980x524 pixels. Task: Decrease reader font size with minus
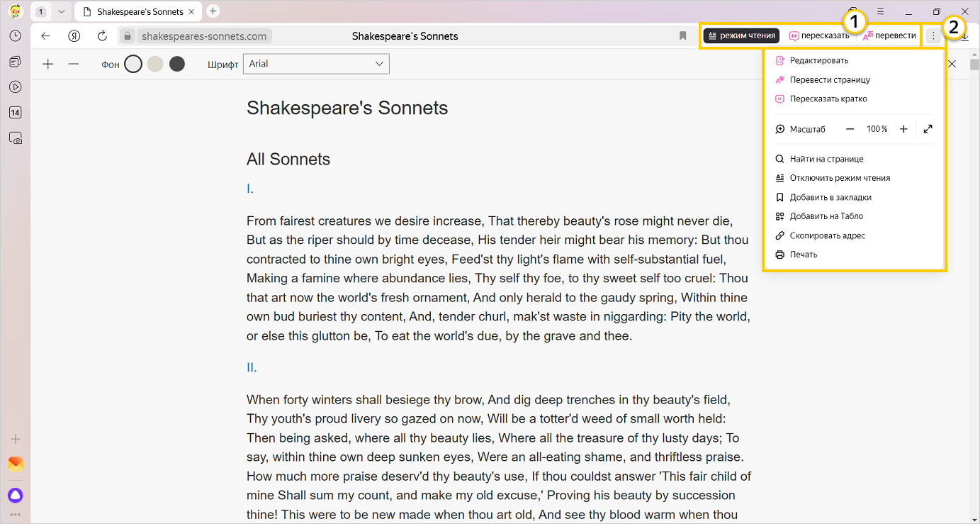(x=74, y=65)
